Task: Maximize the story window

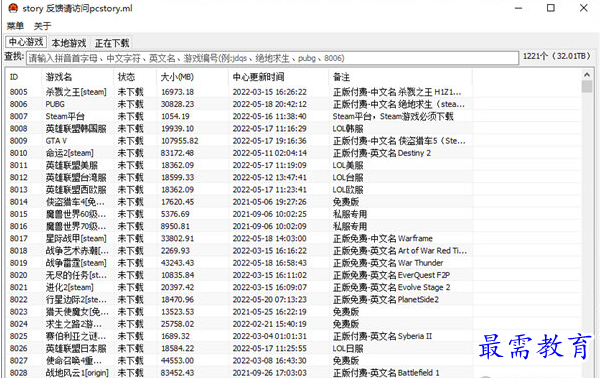Action: 551,8
